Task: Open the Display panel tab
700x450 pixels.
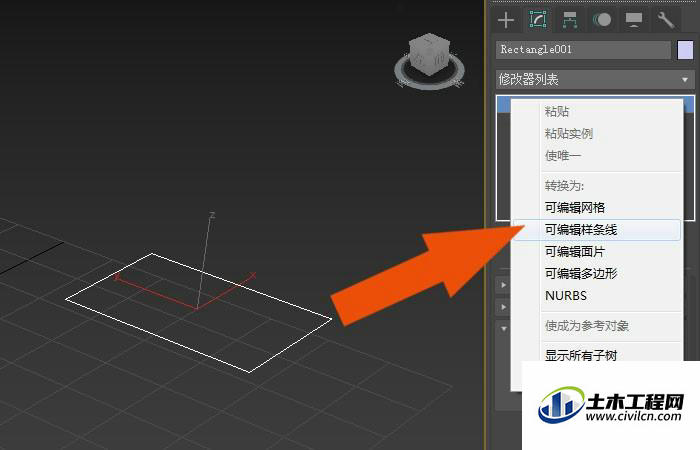Action: [633, 20]
